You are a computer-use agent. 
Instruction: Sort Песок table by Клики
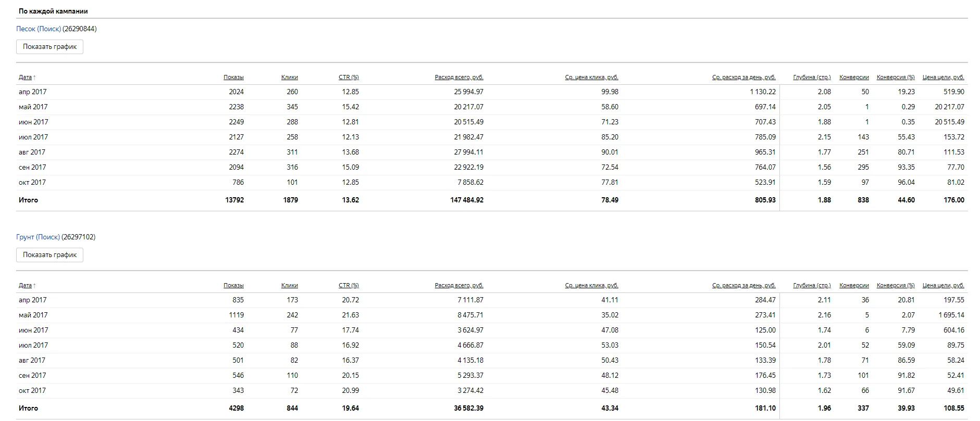(290, 78)
